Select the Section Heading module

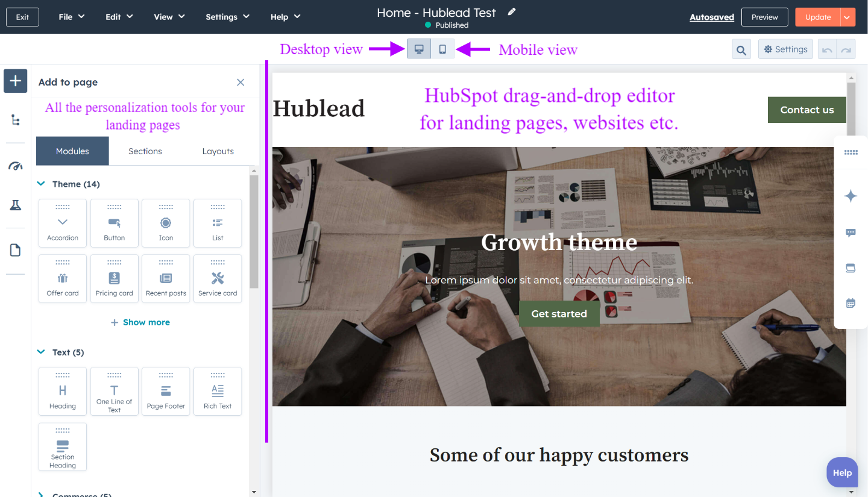(63, 446)
